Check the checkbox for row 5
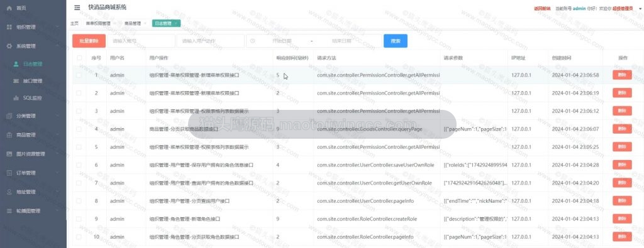The width and height of the screenshot is (644, 248). (79, 147)
